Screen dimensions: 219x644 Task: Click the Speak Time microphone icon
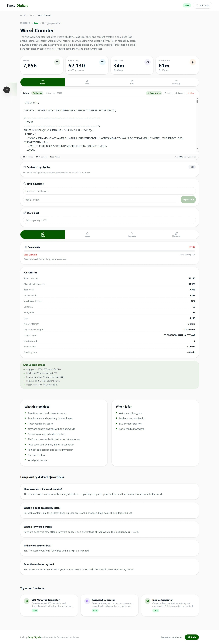pyautogui.click(x=192, y=62)
